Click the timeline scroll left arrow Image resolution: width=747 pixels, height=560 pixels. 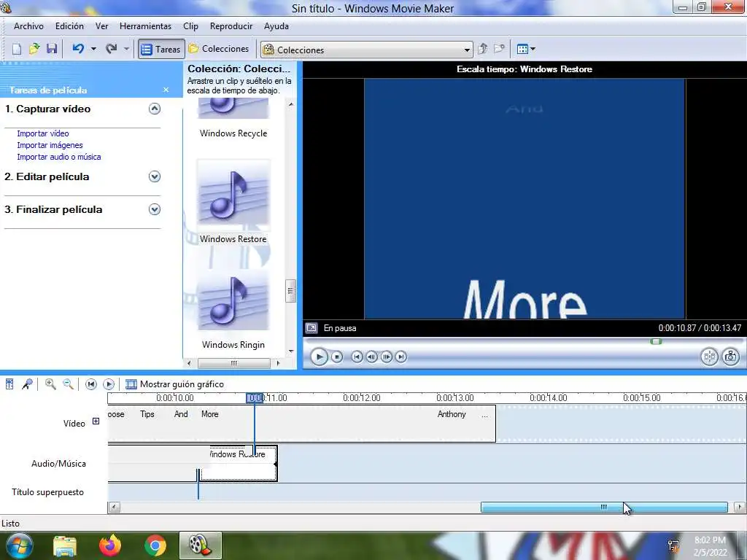(x=114, y=507)
